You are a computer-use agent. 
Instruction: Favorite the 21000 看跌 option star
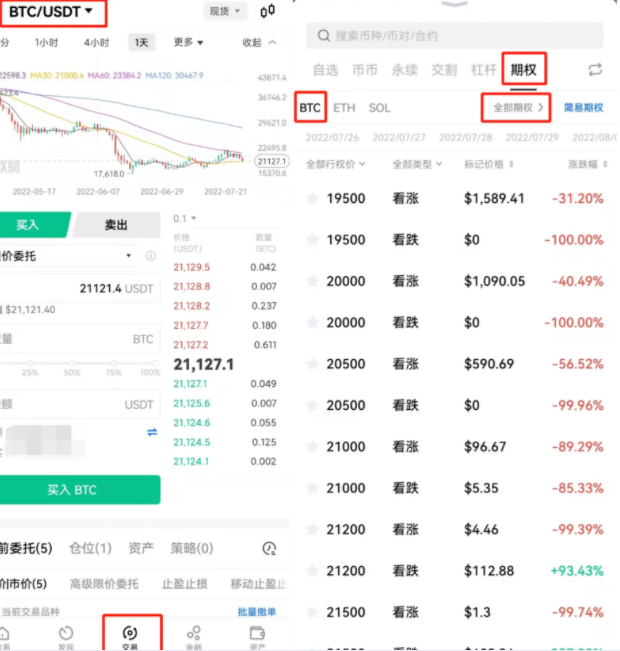point(312,488)
